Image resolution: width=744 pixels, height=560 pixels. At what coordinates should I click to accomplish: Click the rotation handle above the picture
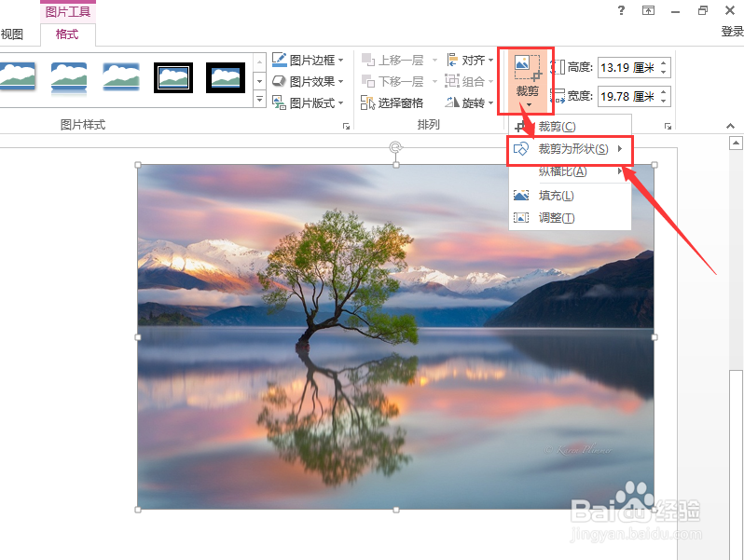click(395, 147)
